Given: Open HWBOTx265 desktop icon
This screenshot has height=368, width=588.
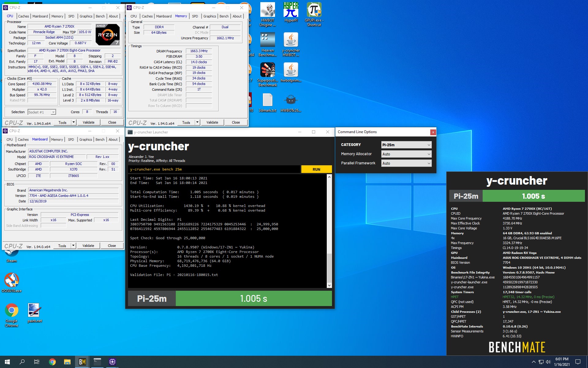Looking at the screenshot, I should click(x=291, y=103).
